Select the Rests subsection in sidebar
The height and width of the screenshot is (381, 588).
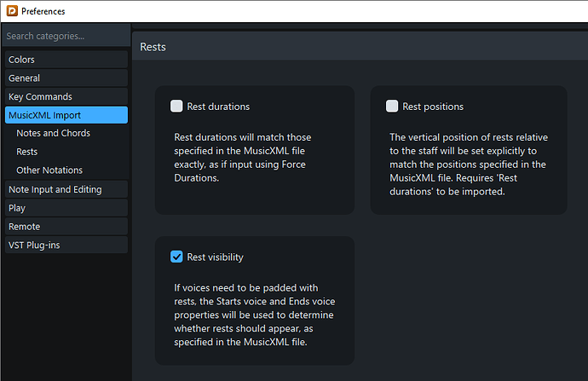click(x=27, y=152)
